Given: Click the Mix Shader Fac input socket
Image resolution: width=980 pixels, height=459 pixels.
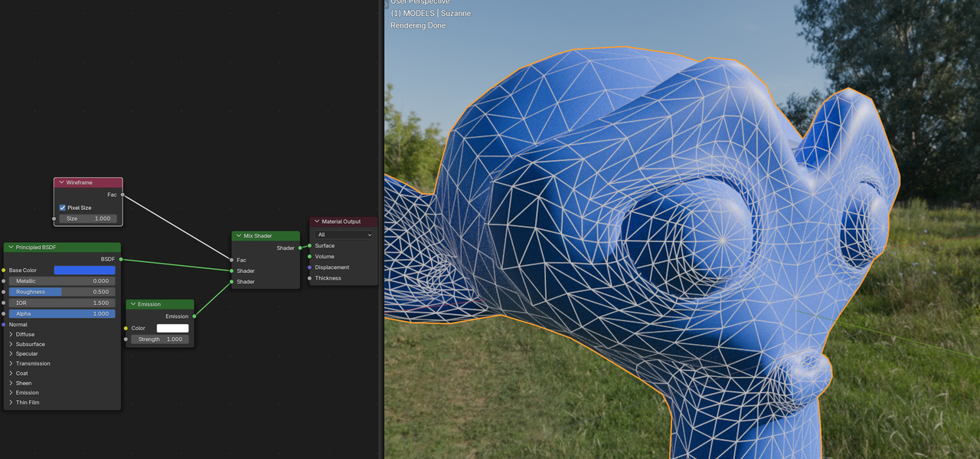Looking at the screenshot, I should point(231,260).
